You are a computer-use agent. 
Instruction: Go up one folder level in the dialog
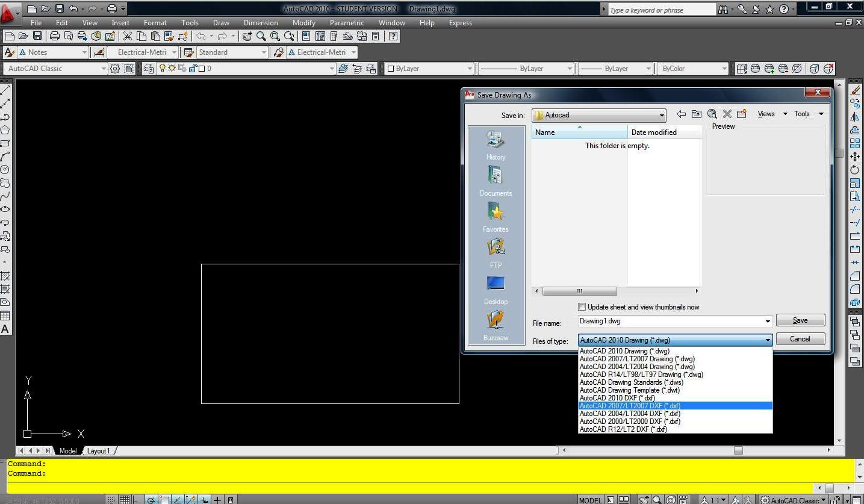click(696, 114)
